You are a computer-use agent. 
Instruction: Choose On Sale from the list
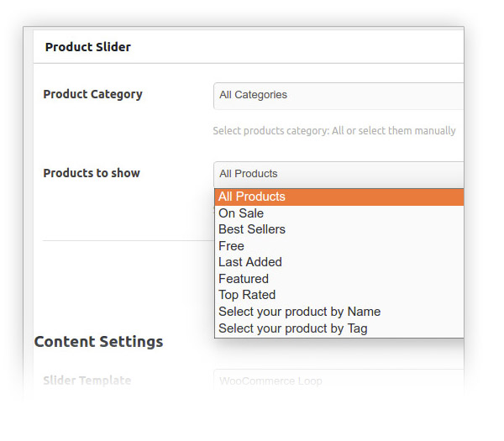(x=241, y=213)
